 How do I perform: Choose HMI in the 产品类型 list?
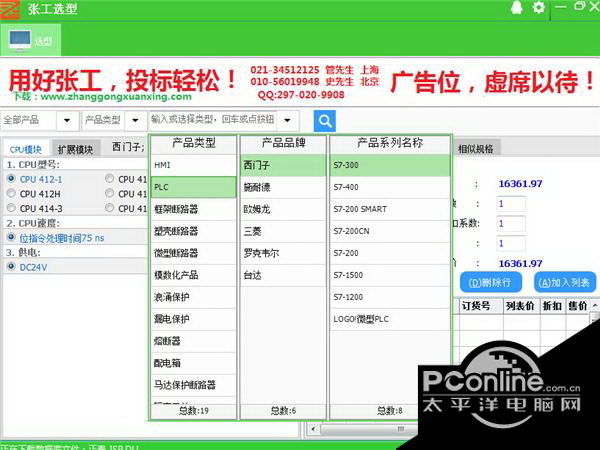pos(194,165)
